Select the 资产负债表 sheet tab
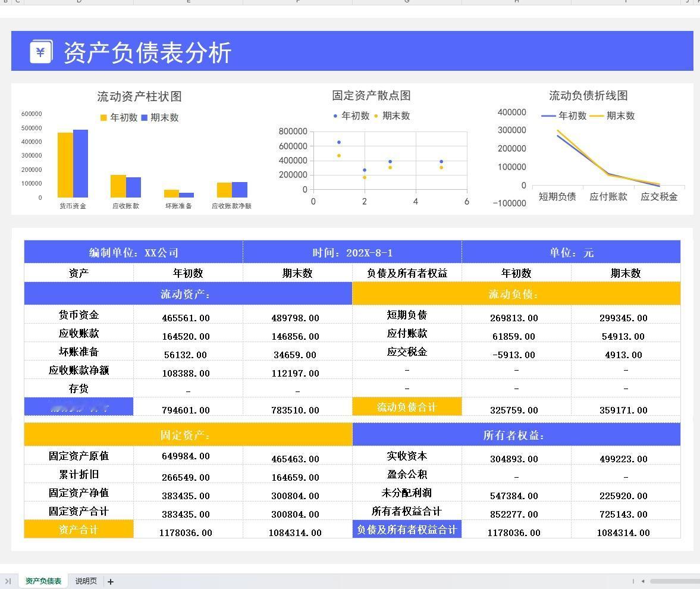Viewport: 700px width, 589px height. [x=43, y=581]
